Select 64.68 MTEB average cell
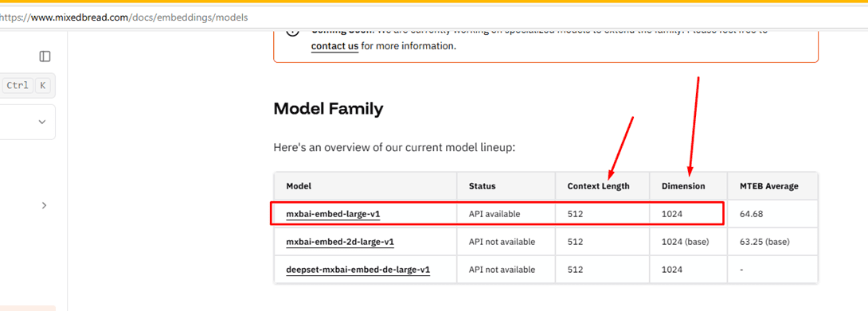The width and height of the screenshot is (868, 311). tap(772, 214)
